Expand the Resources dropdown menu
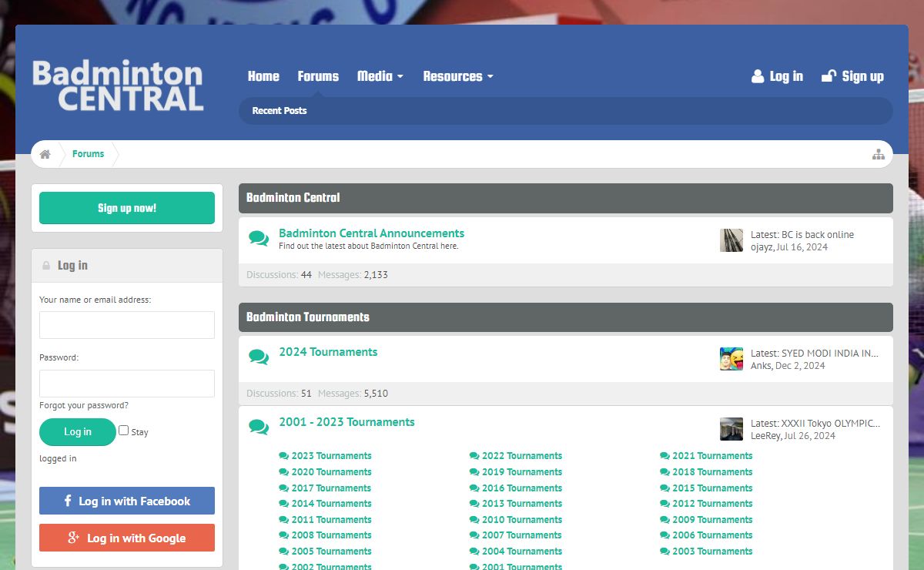Image resolution: width=924 pixels, height=570 pixels. tap(458, 76)
